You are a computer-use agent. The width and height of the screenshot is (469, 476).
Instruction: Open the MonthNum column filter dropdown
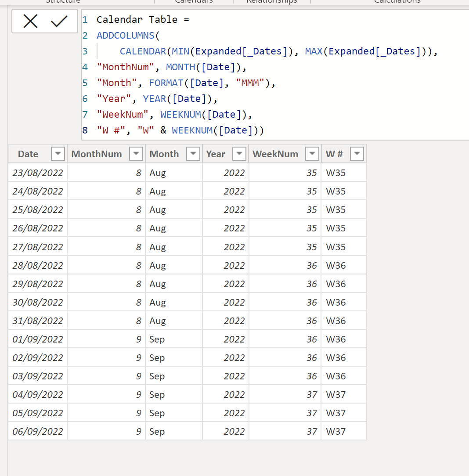136,154
